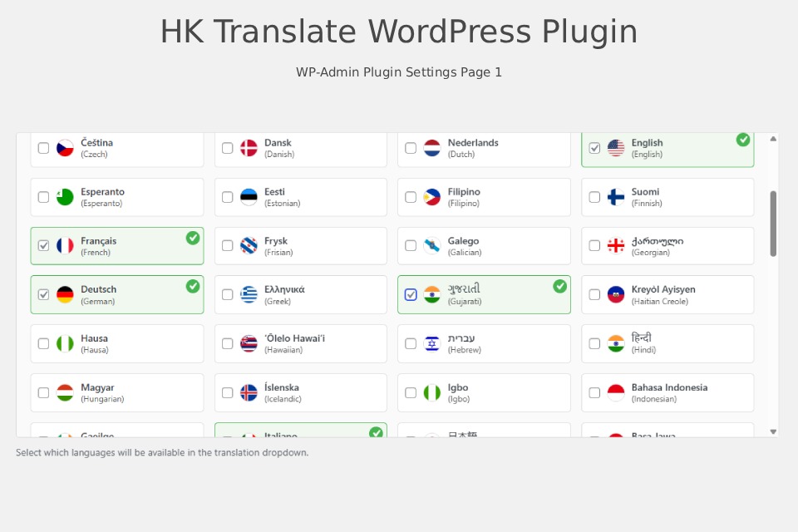Viewport: 798px width, 532px height.
Task: Click the Estonian flag icon
Action: [x=249, y=197]
